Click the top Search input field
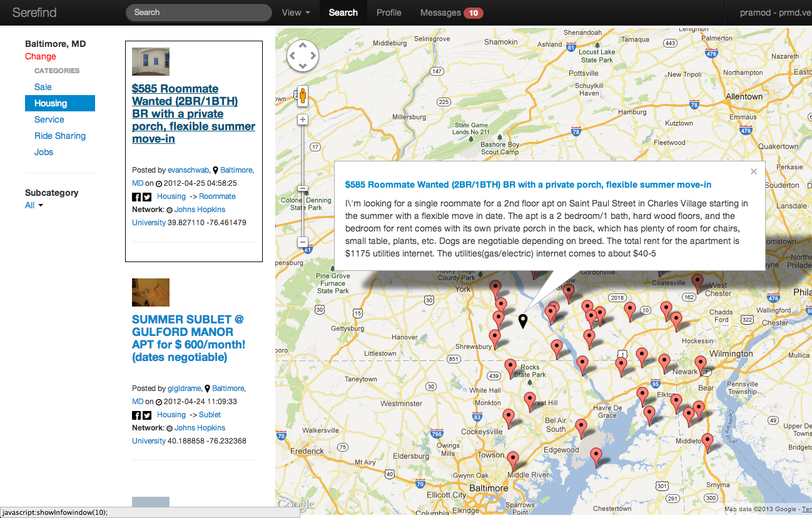The height and width of the screenshot is (518, 812). click(199, 13)
